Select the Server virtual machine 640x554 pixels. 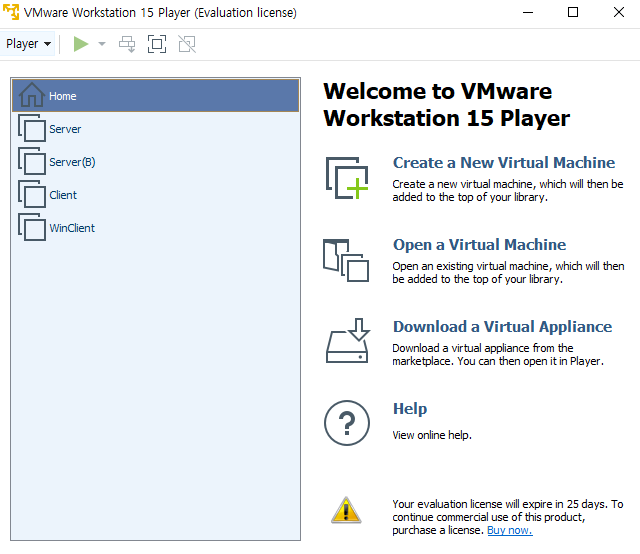tap(156, 129)
